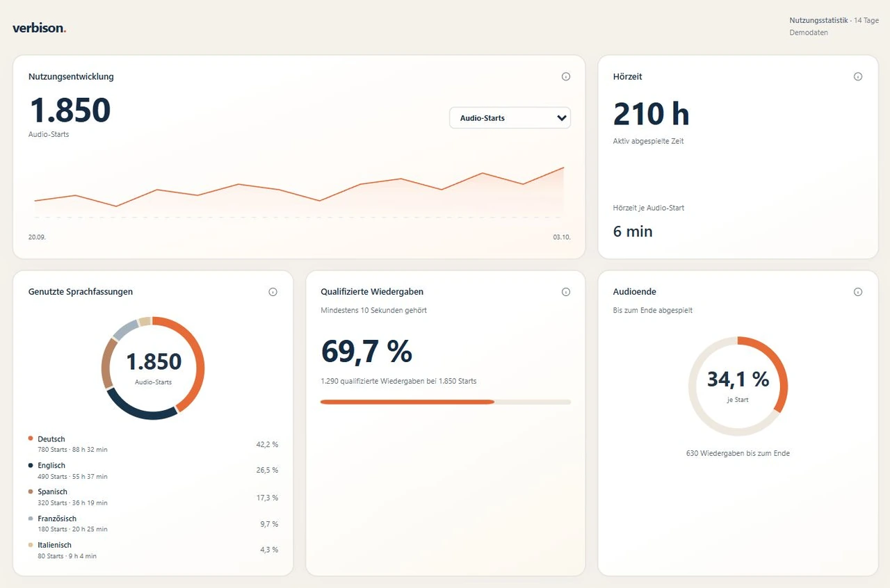
Task: Click the 210 h listening time value
Action: tap(651, 114)
